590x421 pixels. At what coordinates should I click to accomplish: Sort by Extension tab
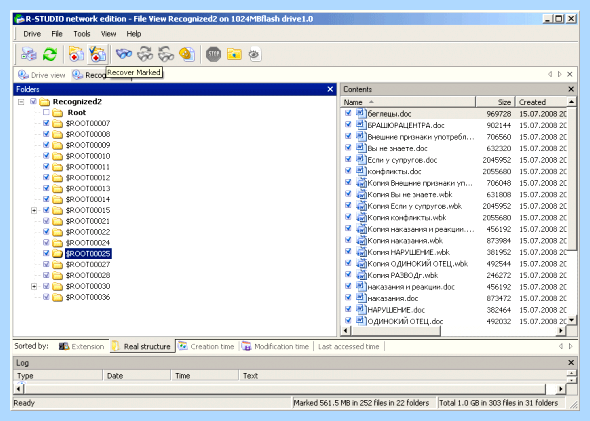click(81, 346)
